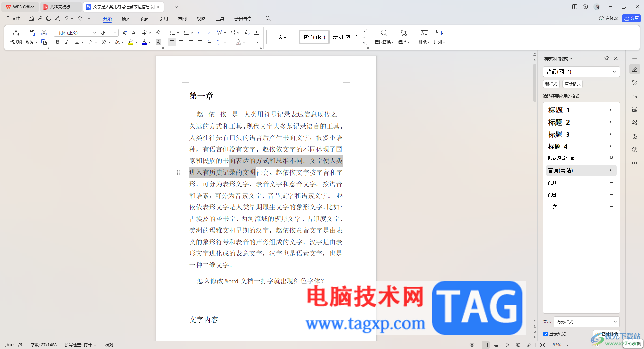Pin the Styles and Formatting pane
Viewport: 644px width, 349px height.
(606, 58)
